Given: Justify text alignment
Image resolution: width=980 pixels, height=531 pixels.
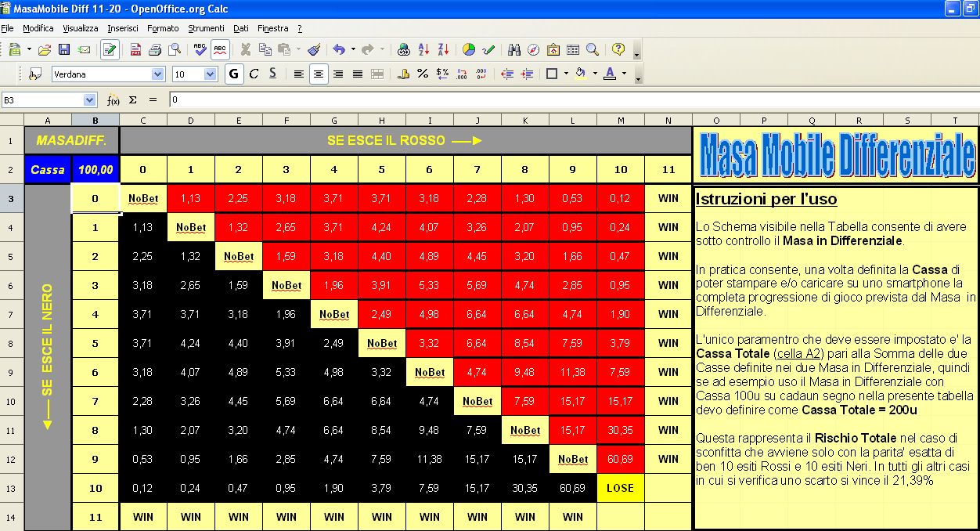Looking at the screenshot, I should click(358, 74).
